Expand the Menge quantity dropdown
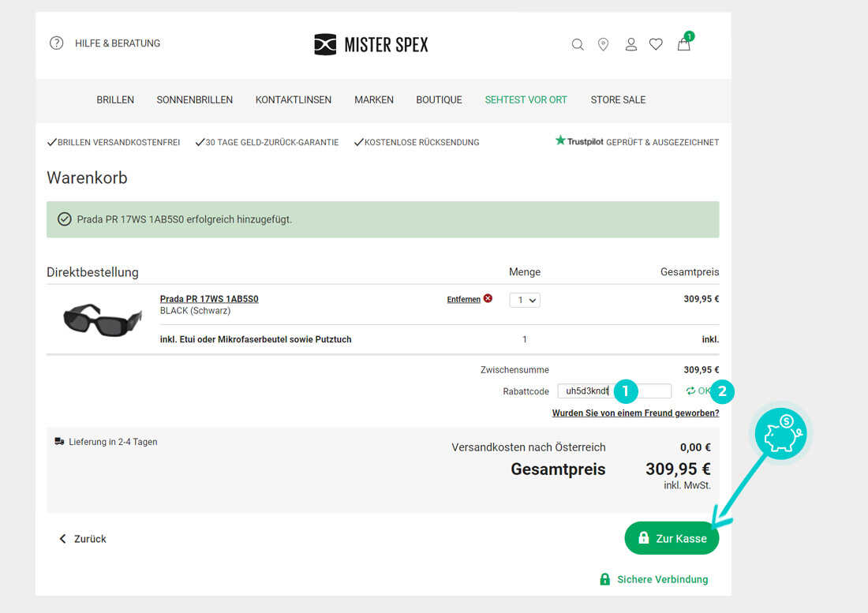 click(x=525, y=300)
